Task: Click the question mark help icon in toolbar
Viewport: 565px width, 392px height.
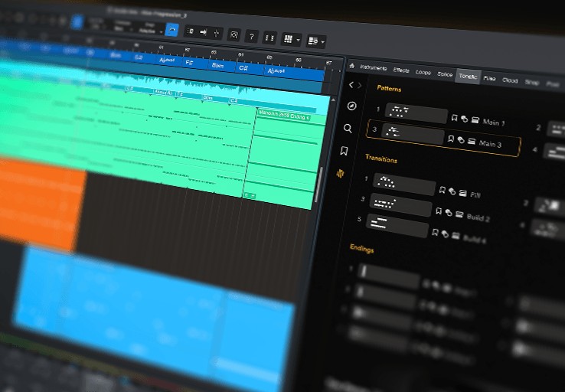Action: (x=251, y=35)
